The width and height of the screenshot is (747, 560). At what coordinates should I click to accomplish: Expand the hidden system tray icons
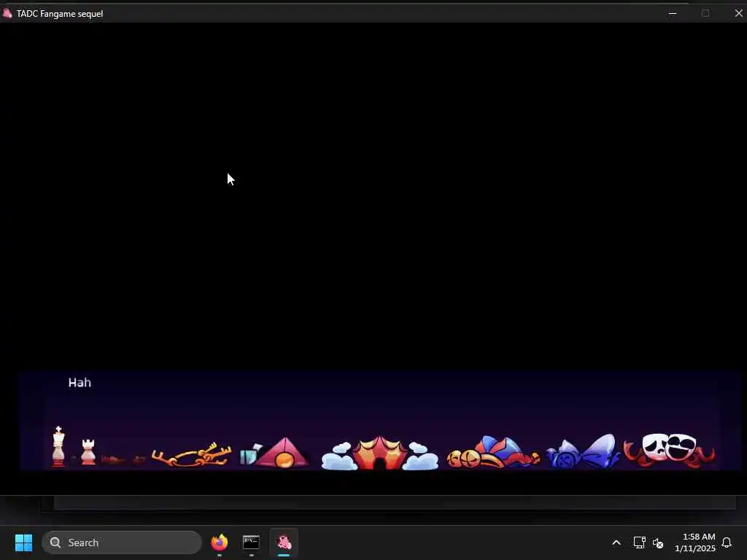pyautogui.click(x=616, y=542)
